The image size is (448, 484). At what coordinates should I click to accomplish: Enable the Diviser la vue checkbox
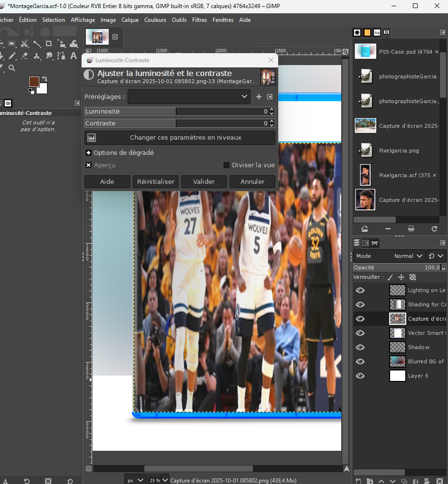tap(227, 165)
